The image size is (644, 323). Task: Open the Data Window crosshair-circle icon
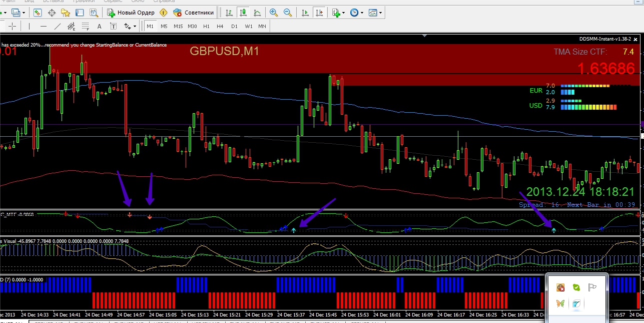[x=52, y=13]
